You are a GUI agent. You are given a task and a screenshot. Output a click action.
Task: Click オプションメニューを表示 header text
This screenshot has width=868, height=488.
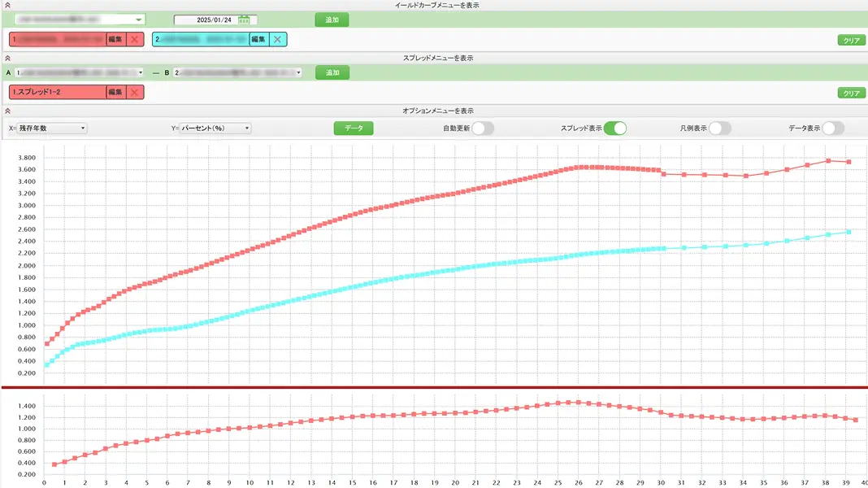point(438,111)
